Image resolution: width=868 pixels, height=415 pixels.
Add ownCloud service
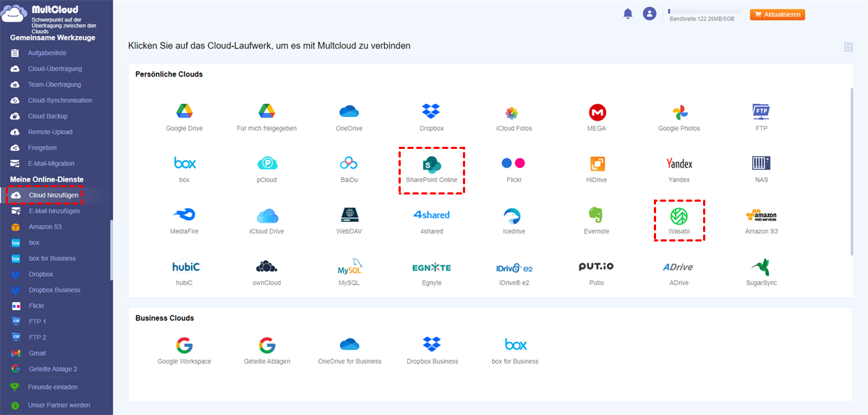[x=267, y=273]
